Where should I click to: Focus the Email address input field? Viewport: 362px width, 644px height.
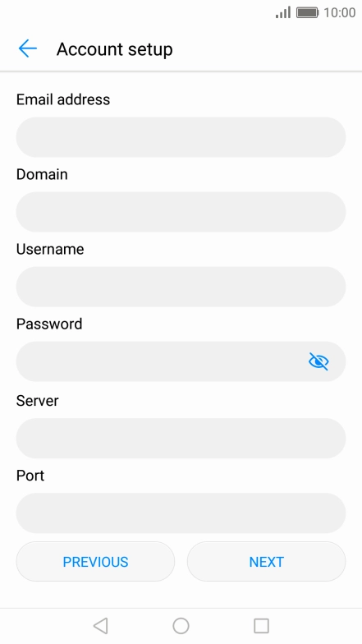[x=181, y=137]
